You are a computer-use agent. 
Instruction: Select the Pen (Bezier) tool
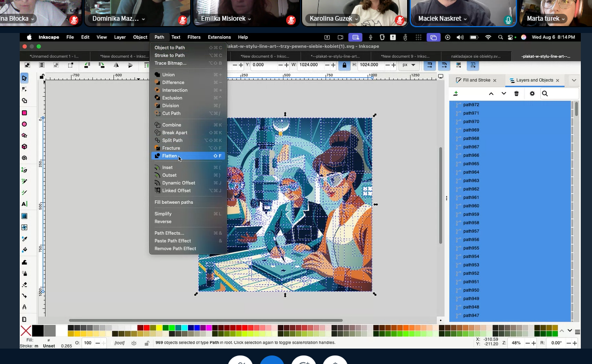click(x=25, y=170)
